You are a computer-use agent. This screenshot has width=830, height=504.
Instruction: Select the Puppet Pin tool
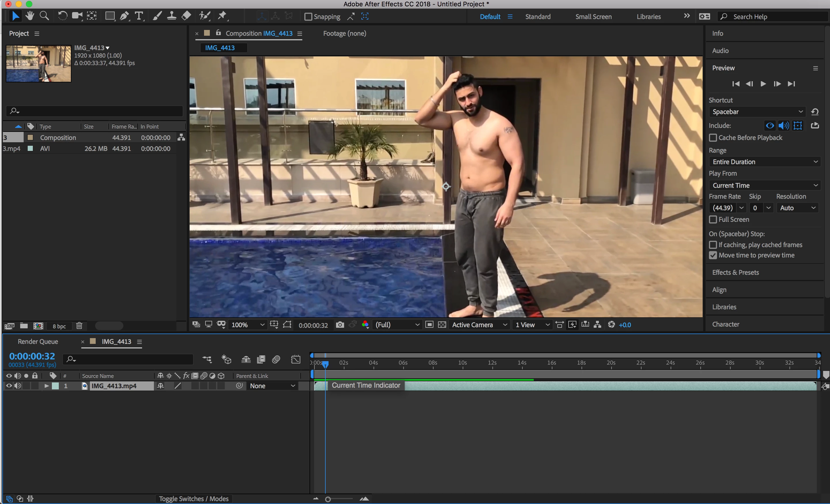click(222, 16)
